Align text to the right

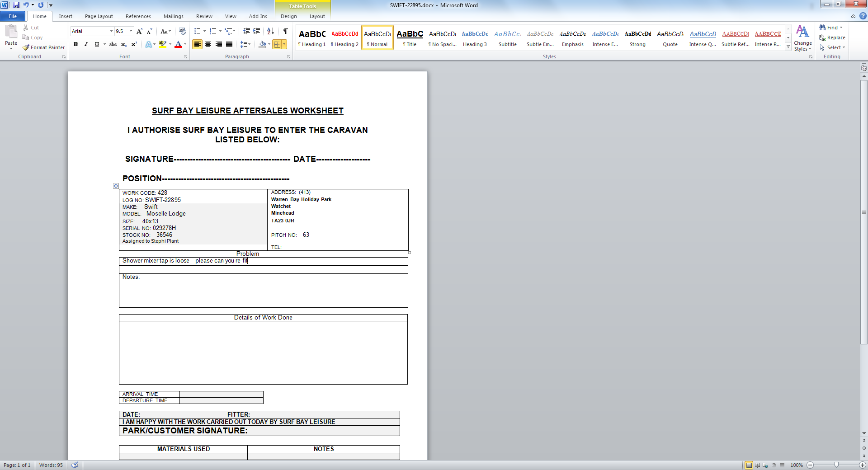(219, 44)
